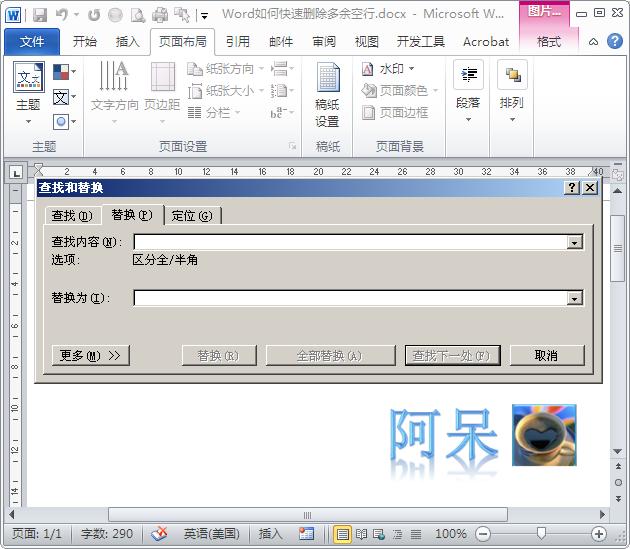Open the Customize Quick Access Toolbar dropdown
This screenshot has height=549, width=630.
(x=205, y=16)
